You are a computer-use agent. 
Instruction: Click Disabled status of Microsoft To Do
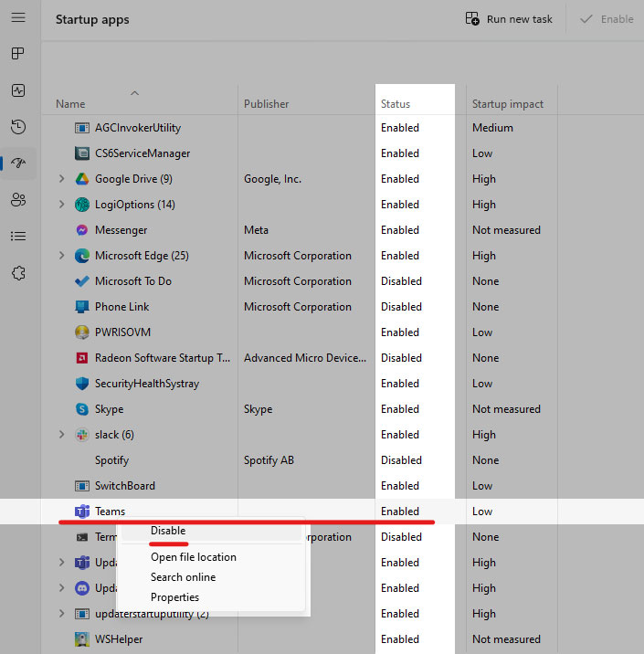coord(401,281)
